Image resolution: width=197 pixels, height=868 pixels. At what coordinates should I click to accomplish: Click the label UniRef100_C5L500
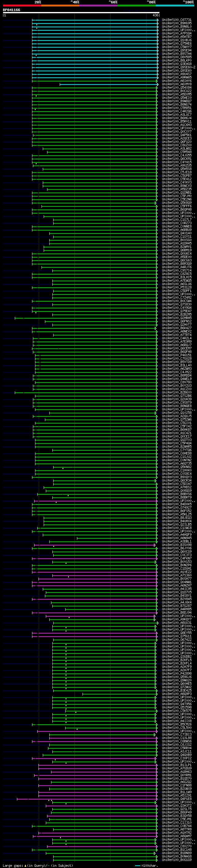click(x=176, y=728)
